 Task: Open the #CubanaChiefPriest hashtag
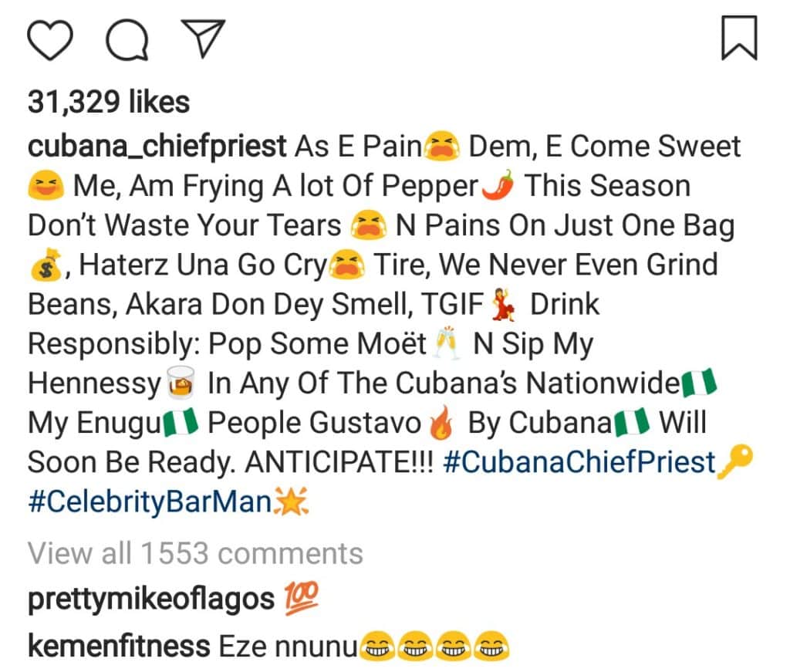[580, 462]
